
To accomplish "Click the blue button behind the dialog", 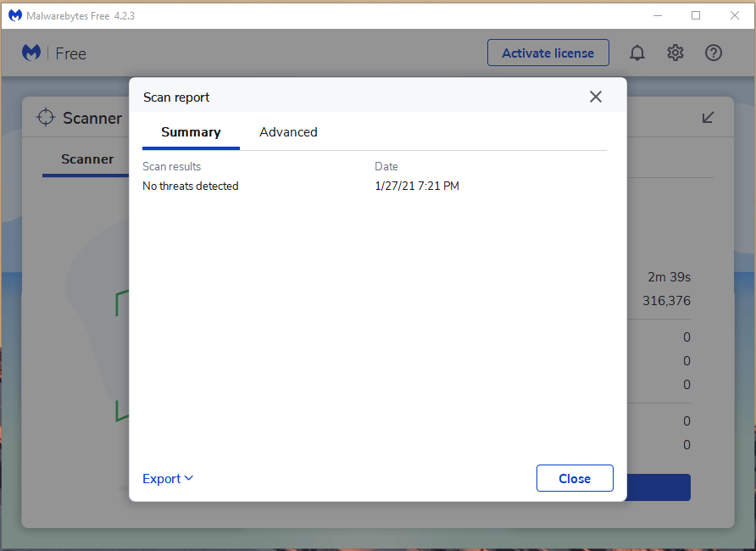I will pos(659,487).
